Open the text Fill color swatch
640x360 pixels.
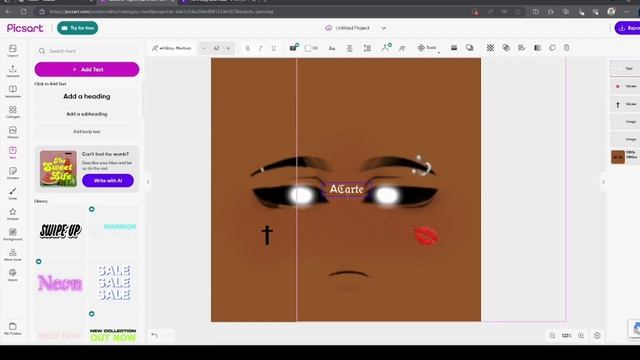[311, 48]
